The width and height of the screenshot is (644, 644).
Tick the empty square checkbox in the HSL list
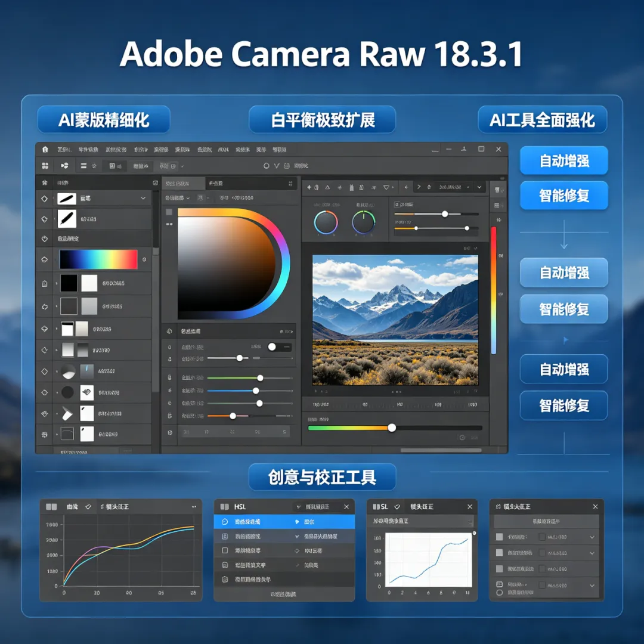(x=225, y=550)
